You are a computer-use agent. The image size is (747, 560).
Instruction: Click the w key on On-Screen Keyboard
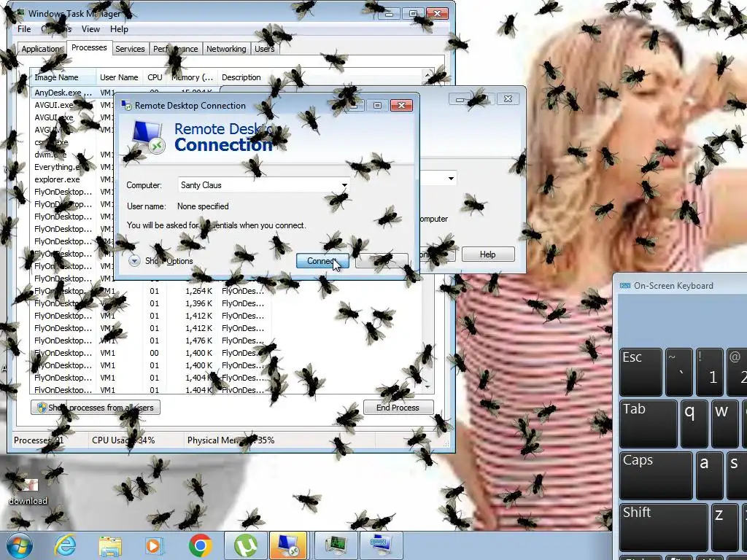[724, 424]
